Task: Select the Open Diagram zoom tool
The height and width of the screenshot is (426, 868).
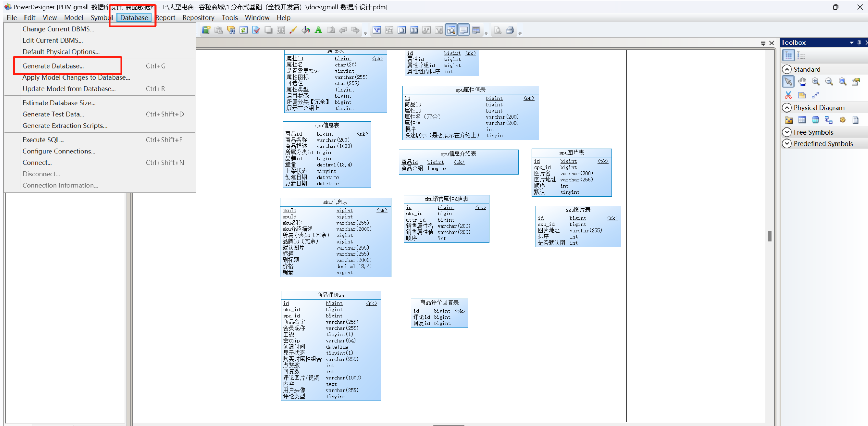Action: click(842, 82)
